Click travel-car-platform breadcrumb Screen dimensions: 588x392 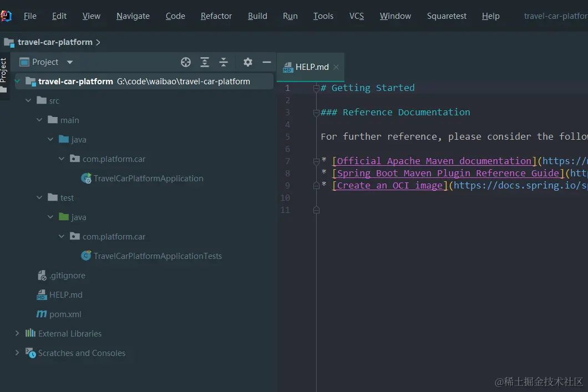(x=55, y=42)
